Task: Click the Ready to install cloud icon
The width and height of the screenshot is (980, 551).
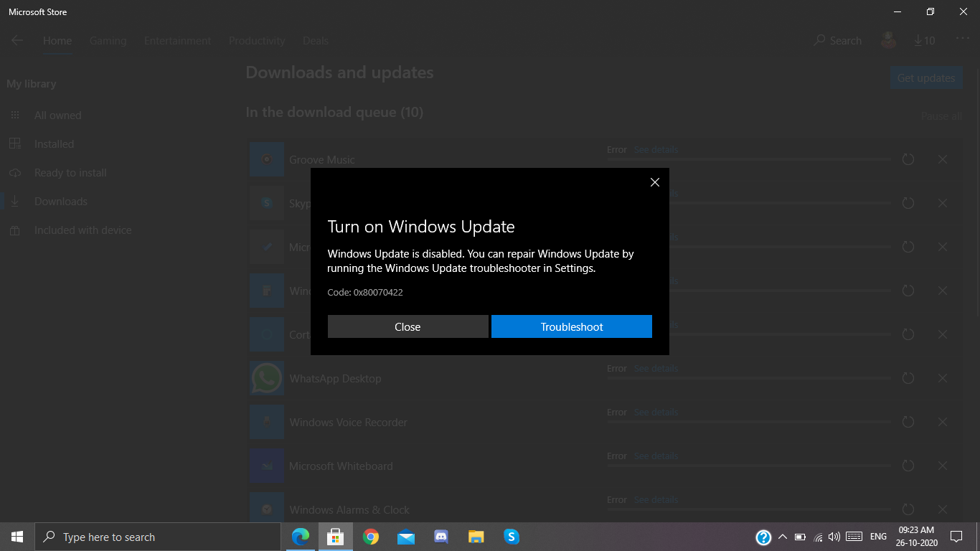Action: [x=15, y=173]
